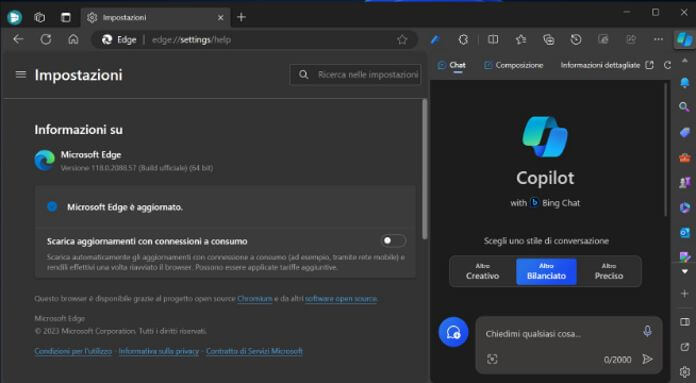The width and height of the screenshot is (696, 383).
Task: Open the sidebar Games chess icon
Action: coord(684,182)
